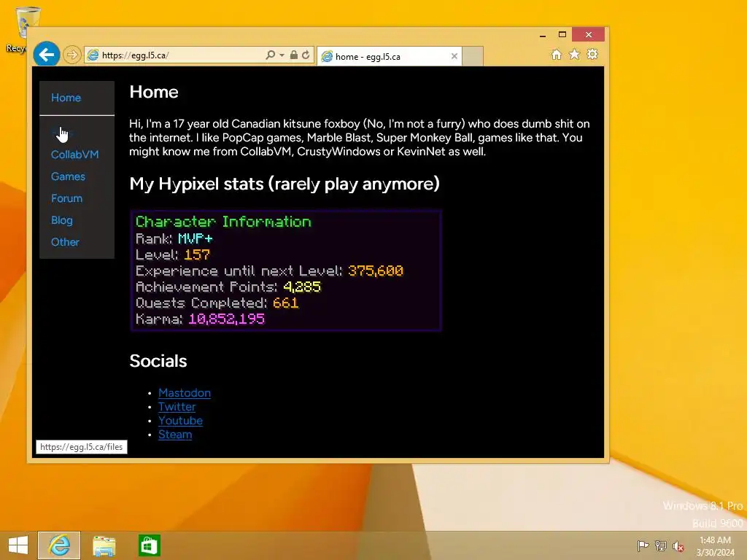Select the 'home - egg.l5.ca' tab

click(x=389, y=56)
